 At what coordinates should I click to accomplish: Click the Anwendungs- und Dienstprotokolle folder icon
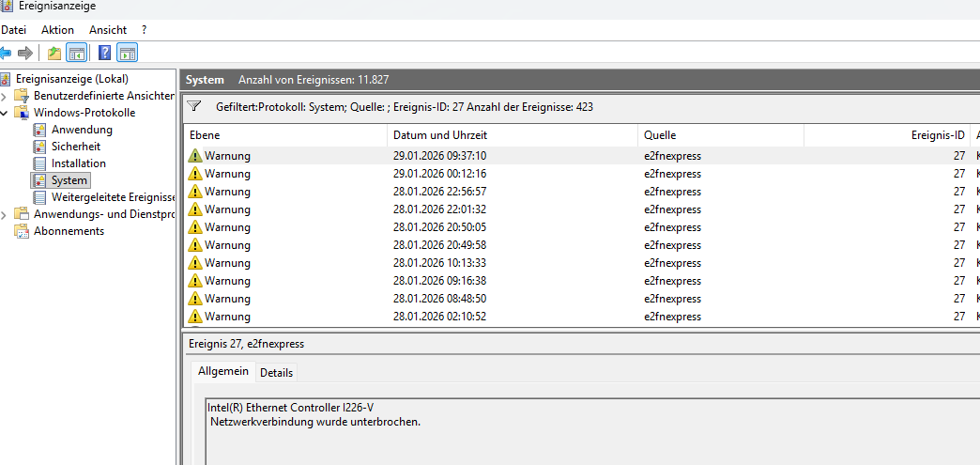[x=23, y=214]
